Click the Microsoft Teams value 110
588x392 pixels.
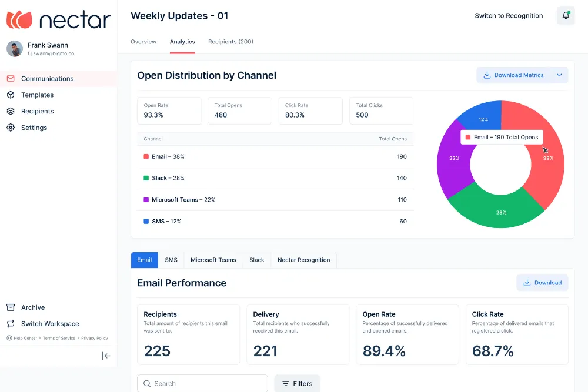[402, 200]
